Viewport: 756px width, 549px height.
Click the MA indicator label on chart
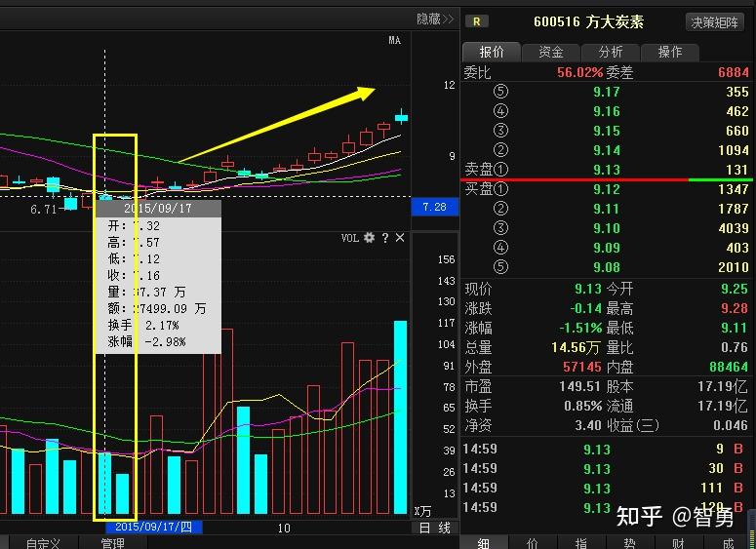click(395, 41)
